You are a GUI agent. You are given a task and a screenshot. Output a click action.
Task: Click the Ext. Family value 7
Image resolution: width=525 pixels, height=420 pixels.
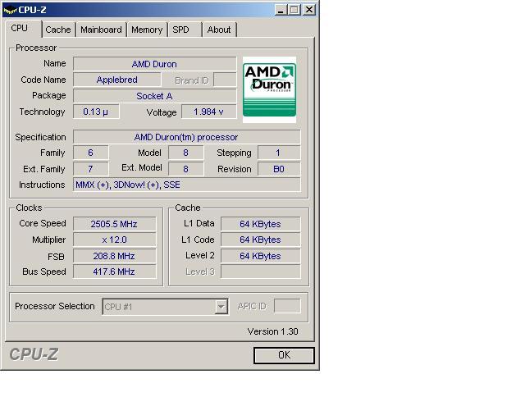point(91,169)
